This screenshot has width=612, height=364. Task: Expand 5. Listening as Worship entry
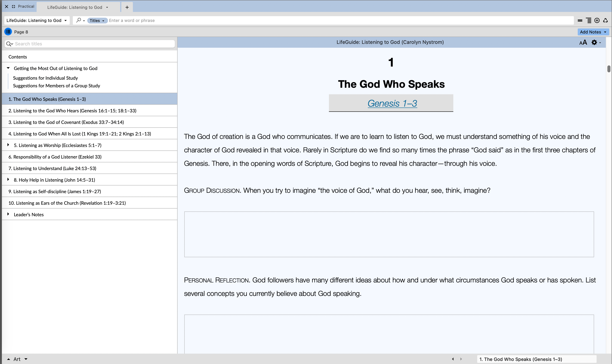8,145
